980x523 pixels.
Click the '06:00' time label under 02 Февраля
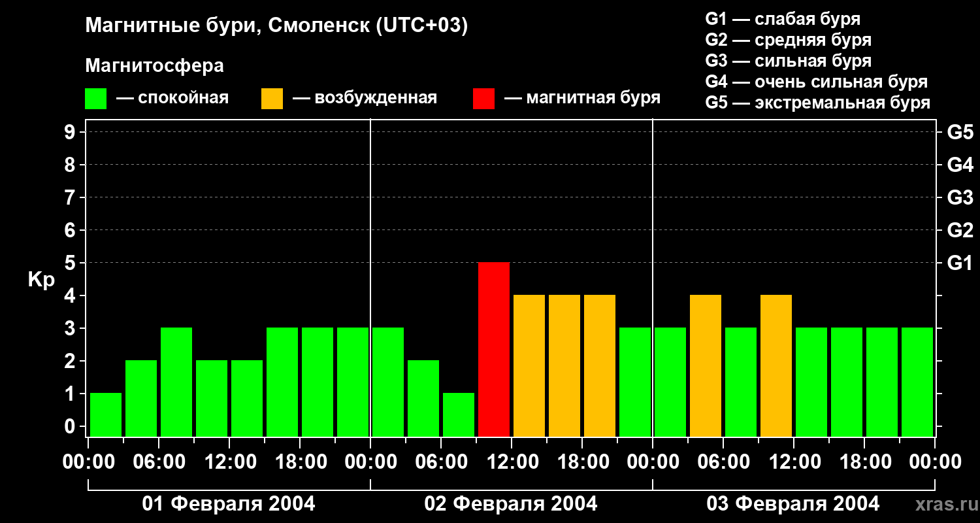click(x=440, y=462)
